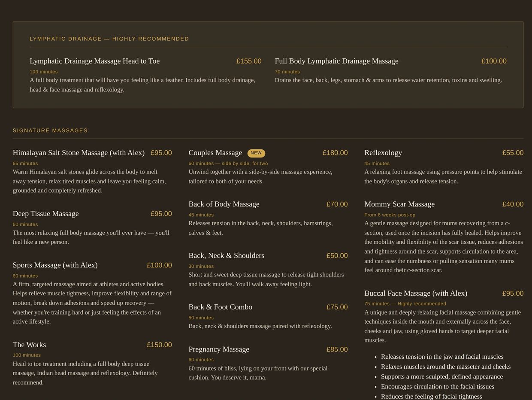Select the Couples Massage title
Screen dimensions: 532x400
pyautogui.click(x=215, y=153)
